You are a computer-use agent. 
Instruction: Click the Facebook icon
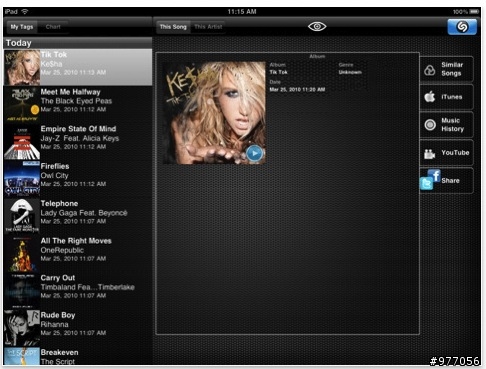(435, 175)
